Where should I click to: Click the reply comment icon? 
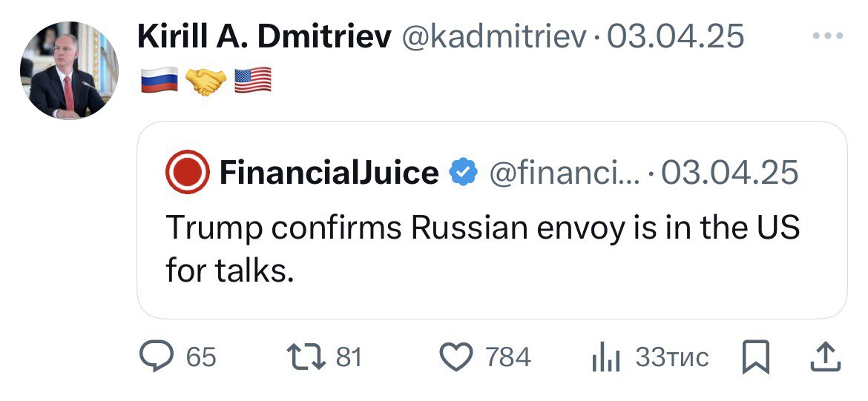coord(156,357)
